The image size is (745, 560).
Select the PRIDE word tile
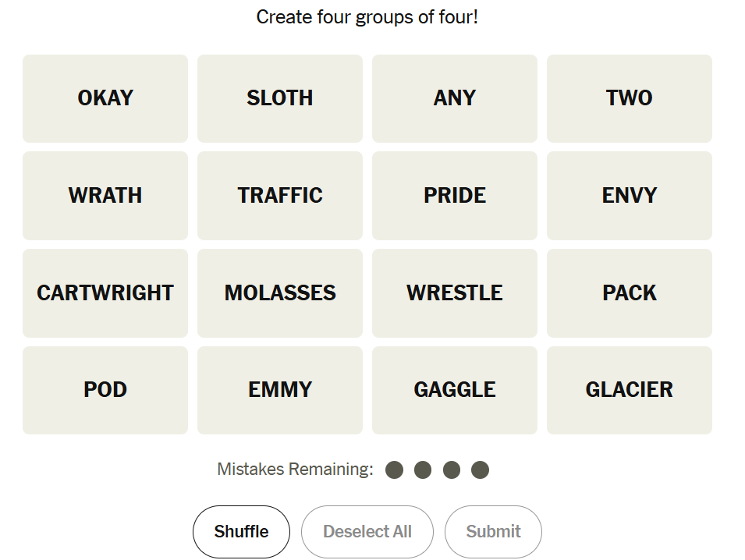455,196
